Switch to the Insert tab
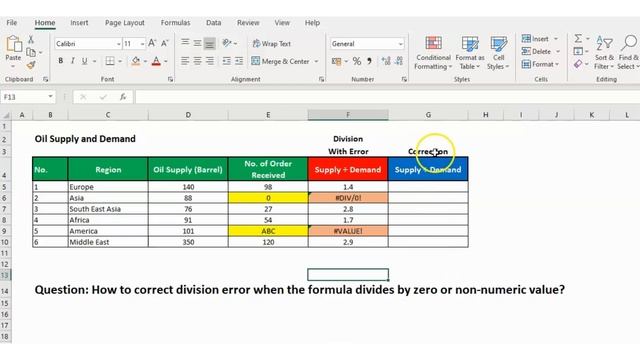The image size is (640, 360). click(79, 23)
